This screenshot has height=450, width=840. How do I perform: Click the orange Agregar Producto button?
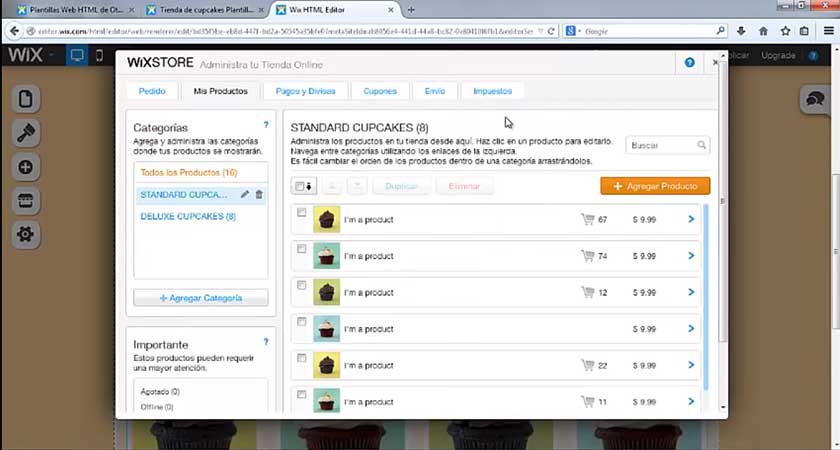coord(655,186)
